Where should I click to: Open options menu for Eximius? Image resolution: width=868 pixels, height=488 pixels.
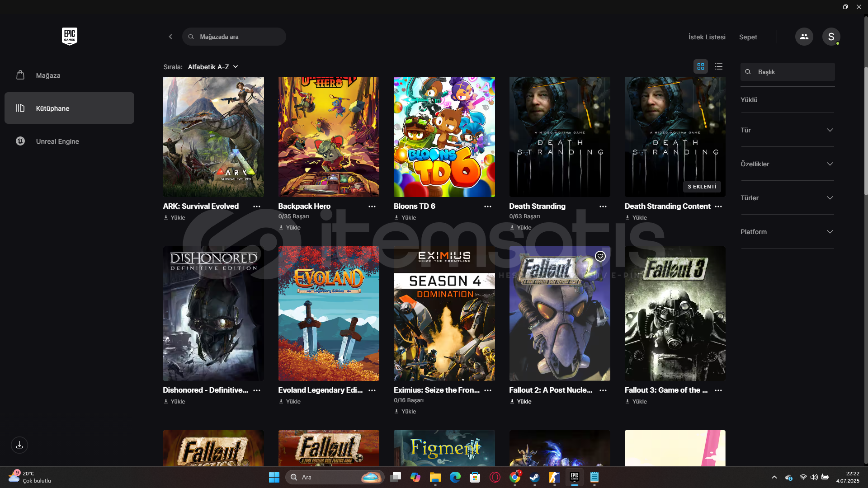coord(488,390)
